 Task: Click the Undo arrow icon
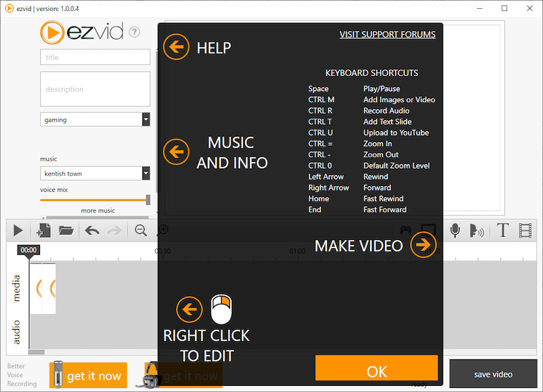[92, 231]
